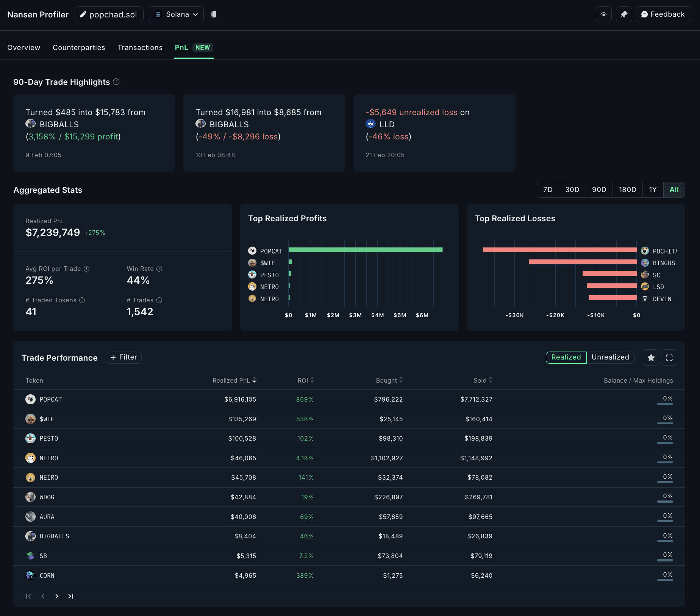Image resolution: width=700 pixels, height=616 pixels.
Task: Go to last page of table
Action: [71, 596]
